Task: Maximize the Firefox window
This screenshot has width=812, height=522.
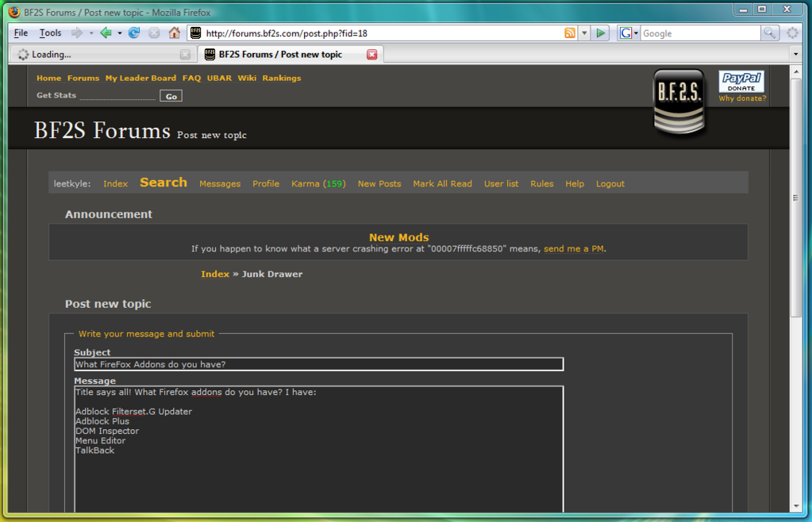Action: pyautogui.click(x=762, y=9)
